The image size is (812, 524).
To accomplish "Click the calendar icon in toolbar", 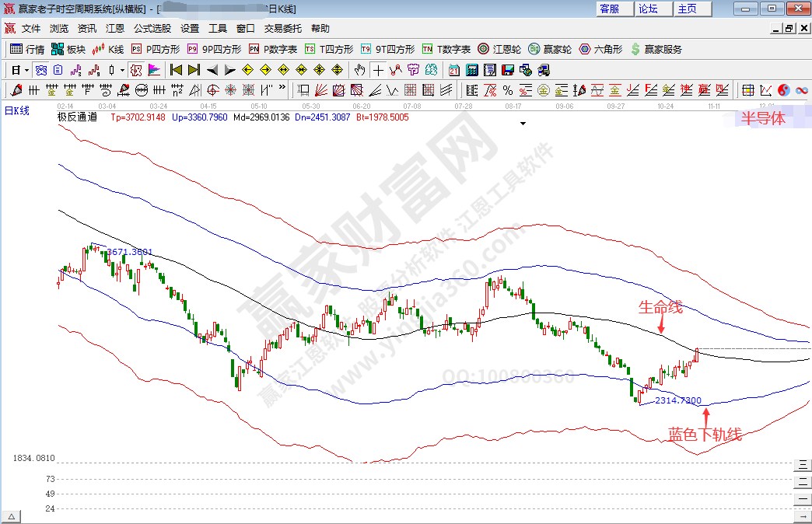I will tap(455, 69).
